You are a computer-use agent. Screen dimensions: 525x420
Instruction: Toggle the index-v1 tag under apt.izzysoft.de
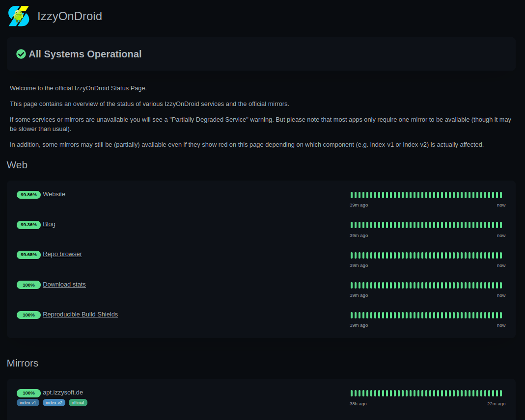[x=28, y=402]
